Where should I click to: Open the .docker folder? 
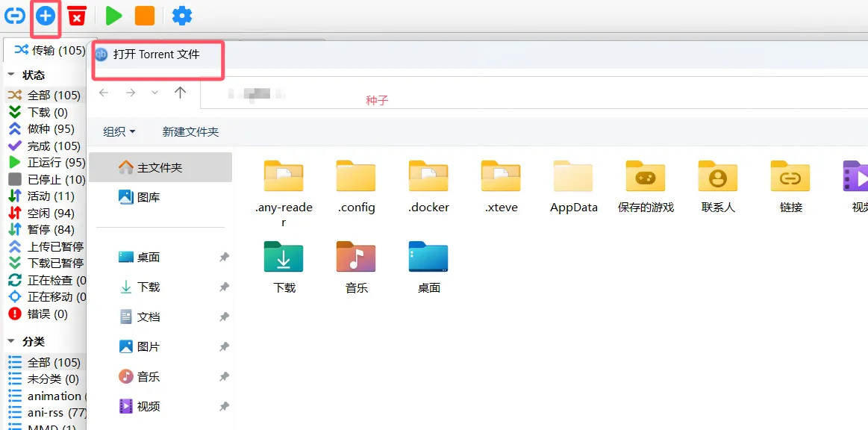click(x=428, y=184)
